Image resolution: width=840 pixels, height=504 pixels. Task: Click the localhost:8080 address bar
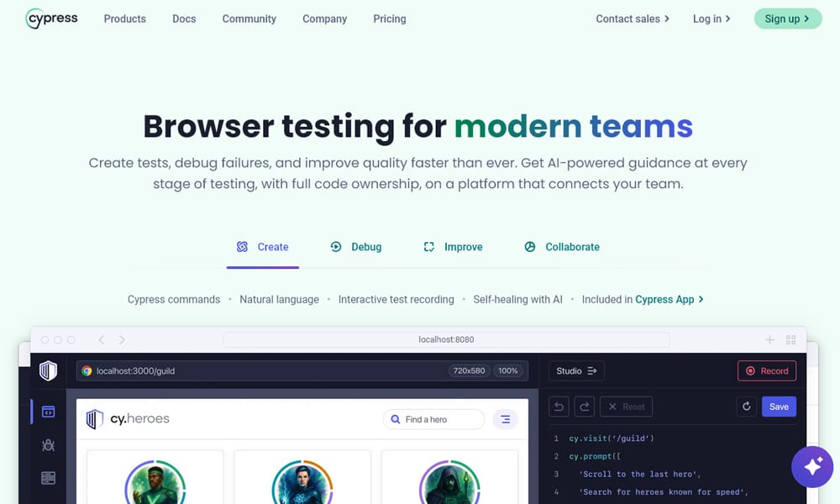pyautogui.click(x=446, y=339)
